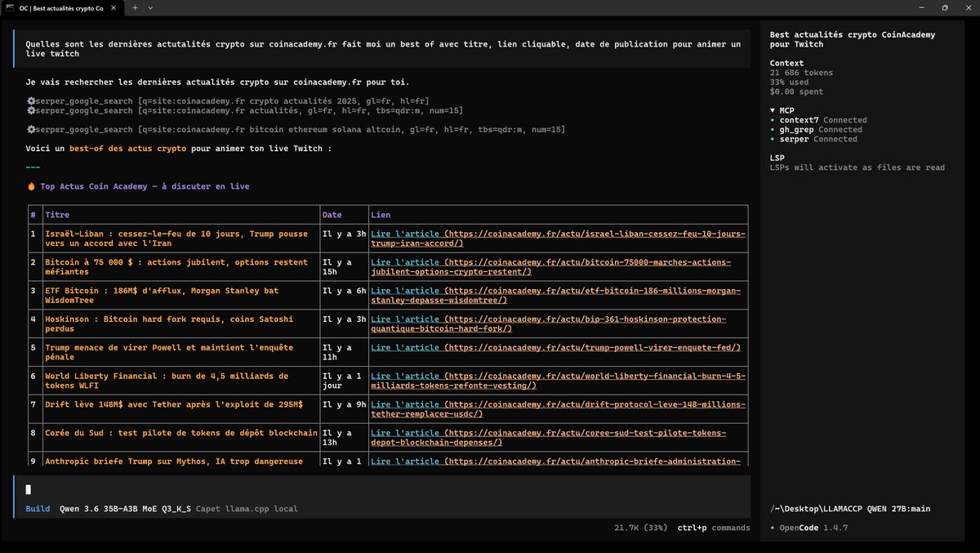This screenshot has width=980, height=553.
Task: Open the ETF Bitcoin 186M$ article link
Action: pos(556,296)
